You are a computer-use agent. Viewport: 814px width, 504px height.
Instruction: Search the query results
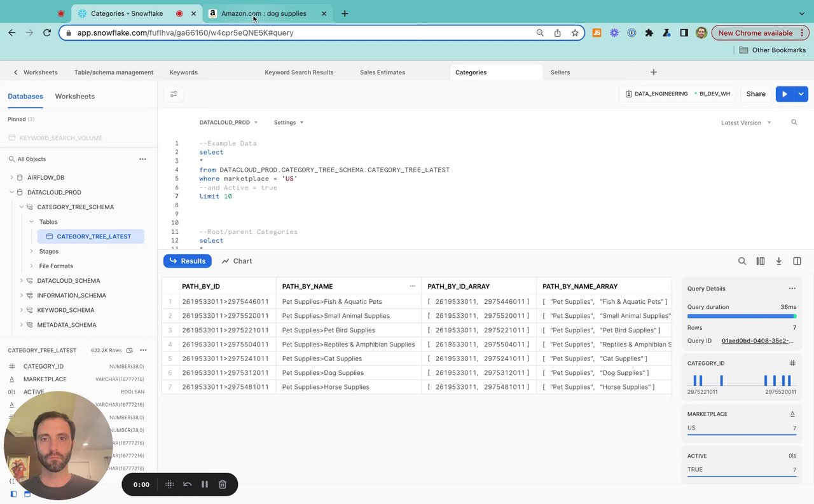pos(742,261)
